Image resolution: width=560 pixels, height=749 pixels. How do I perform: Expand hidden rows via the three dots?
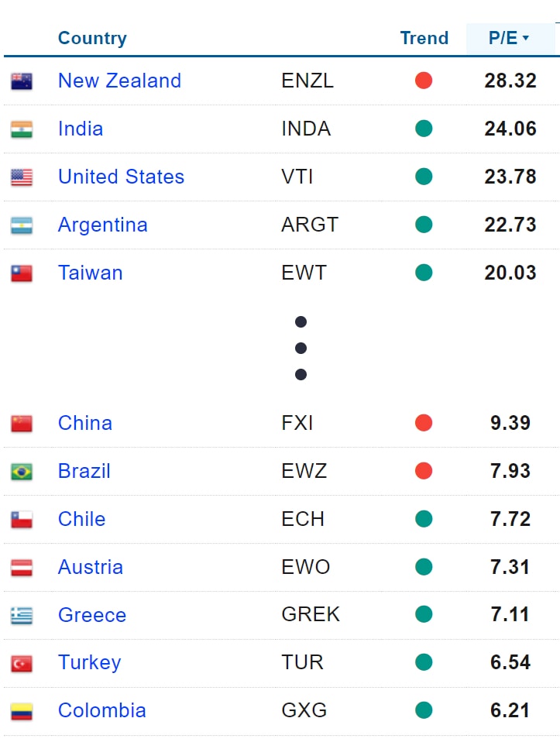point(301,348)
